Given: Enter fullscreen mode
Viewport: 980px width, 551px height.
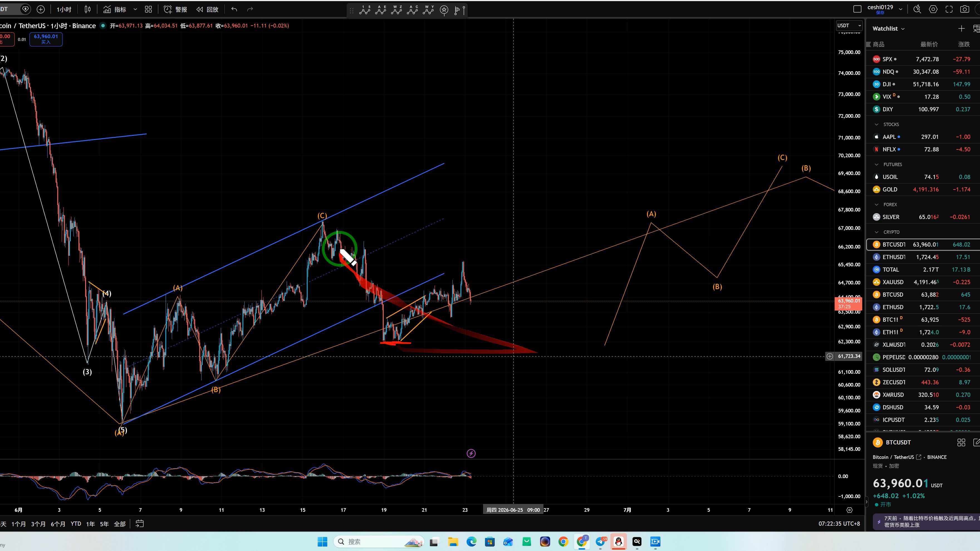Looking at the screenshot, I should [x=949, y=9].
